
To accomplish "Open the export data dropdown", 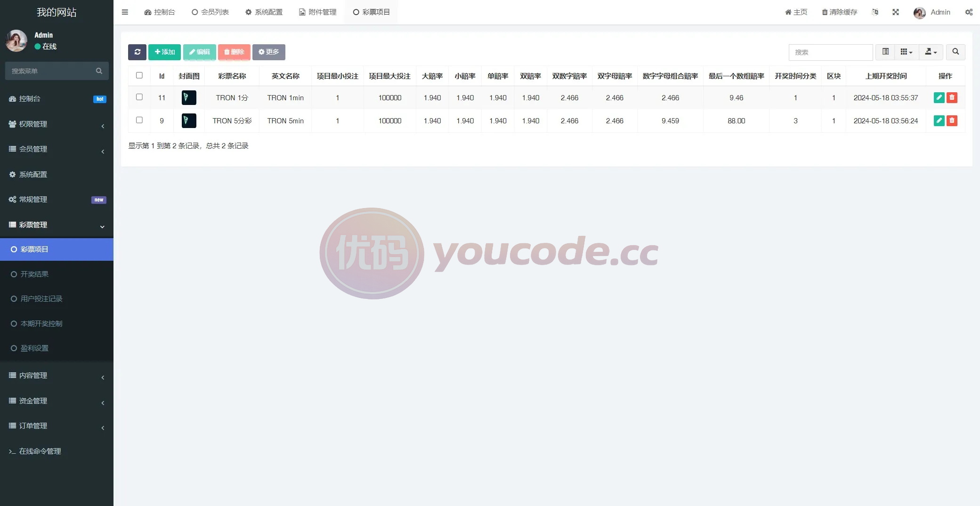I will tap(931, 52).
